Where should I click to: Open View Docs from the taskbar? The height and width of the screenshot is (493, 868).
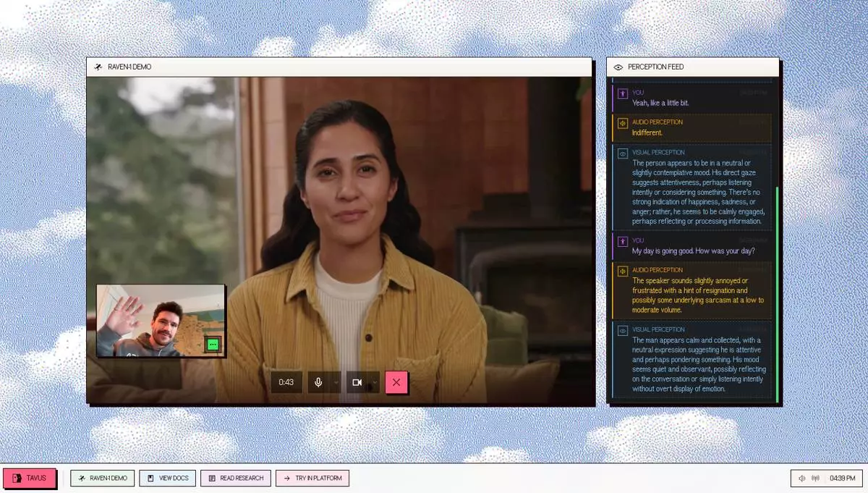pos(167,478)
